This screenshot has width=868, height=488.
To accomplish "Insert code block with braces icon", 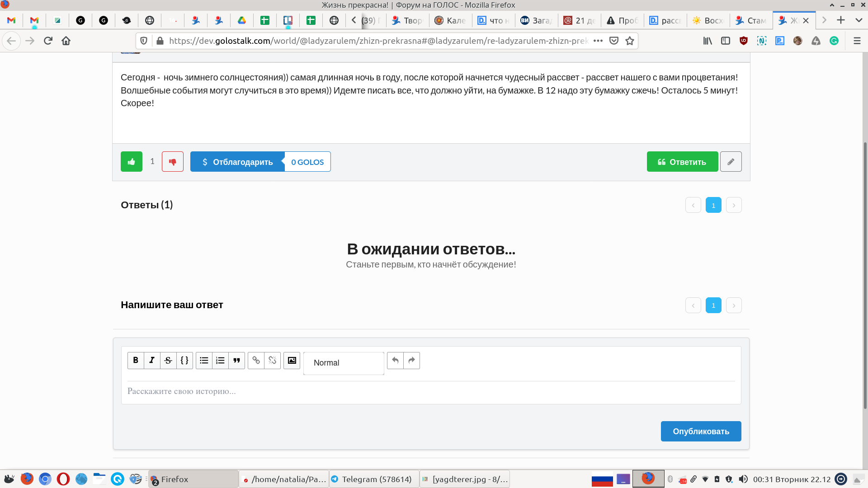I will point(184,361).
